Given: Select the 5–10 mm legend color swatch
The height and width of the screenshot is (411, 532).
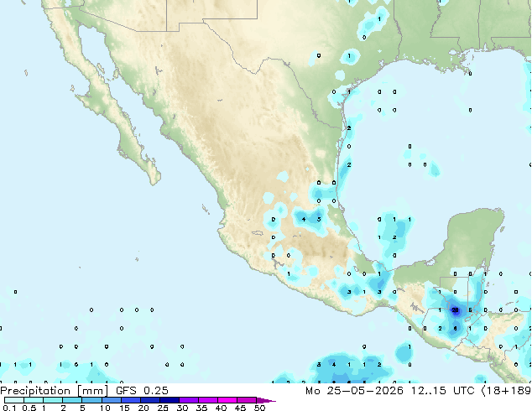Looking at the screenshot, I should pos(91,400).
